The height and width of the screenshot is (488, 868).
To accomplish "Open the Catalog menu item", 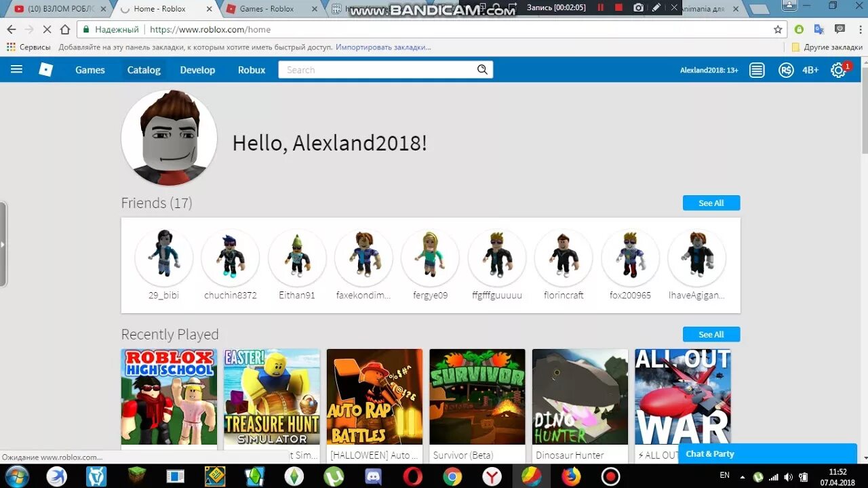I will point(144,70).
